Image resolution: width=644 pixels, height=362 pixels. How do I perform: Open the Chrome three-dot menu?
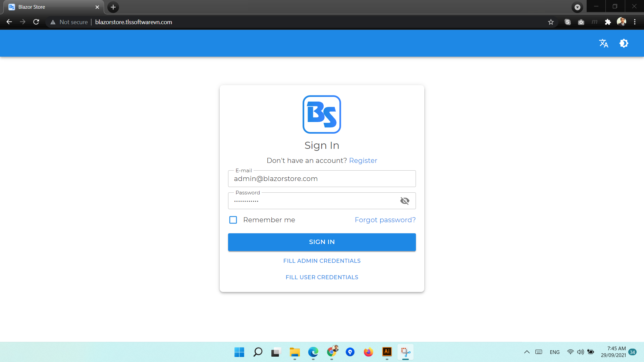[635, 22]
